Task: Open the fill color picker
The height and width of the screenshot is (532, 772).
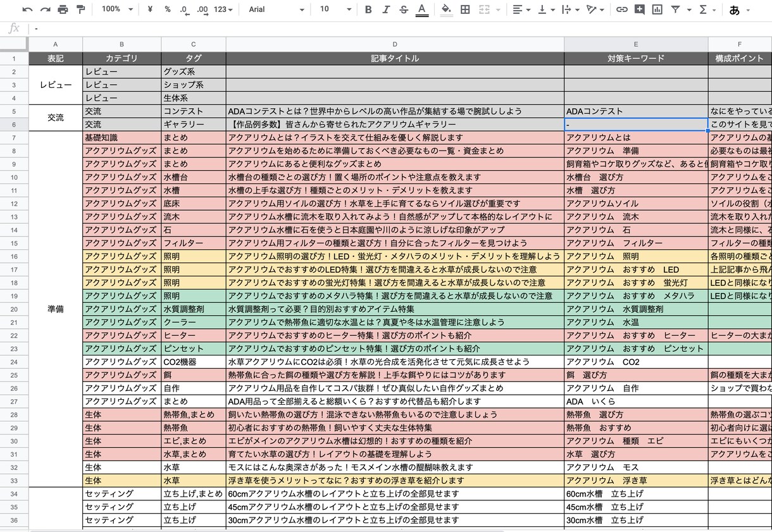Action: 446,9
